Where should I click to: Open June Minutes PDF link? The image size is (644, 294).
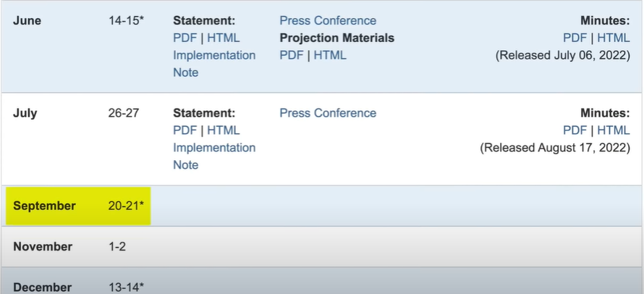(575, 38)
